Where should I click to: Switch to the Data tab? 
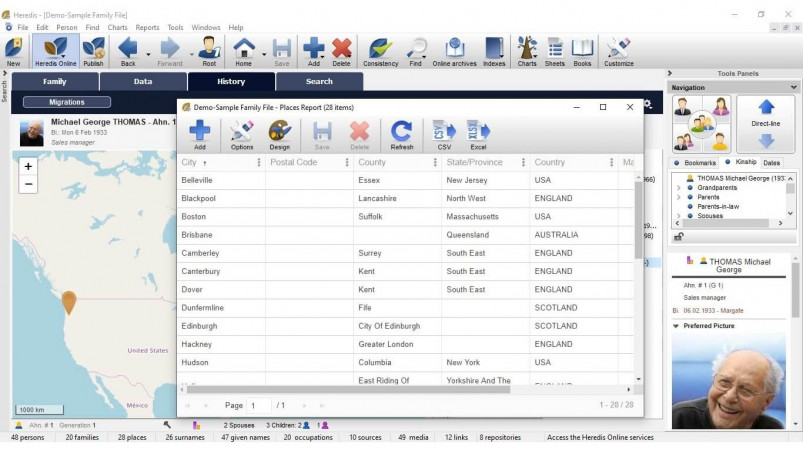[x=143, y=81]
